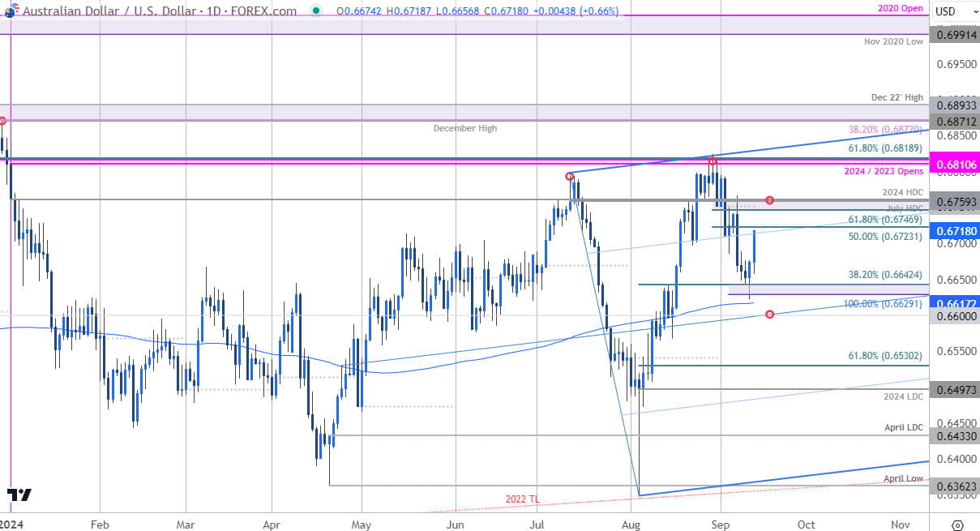The image size is (980, 531).
Task: Select the 0.69914 price axis label
Action: click(x=954, y=35)
